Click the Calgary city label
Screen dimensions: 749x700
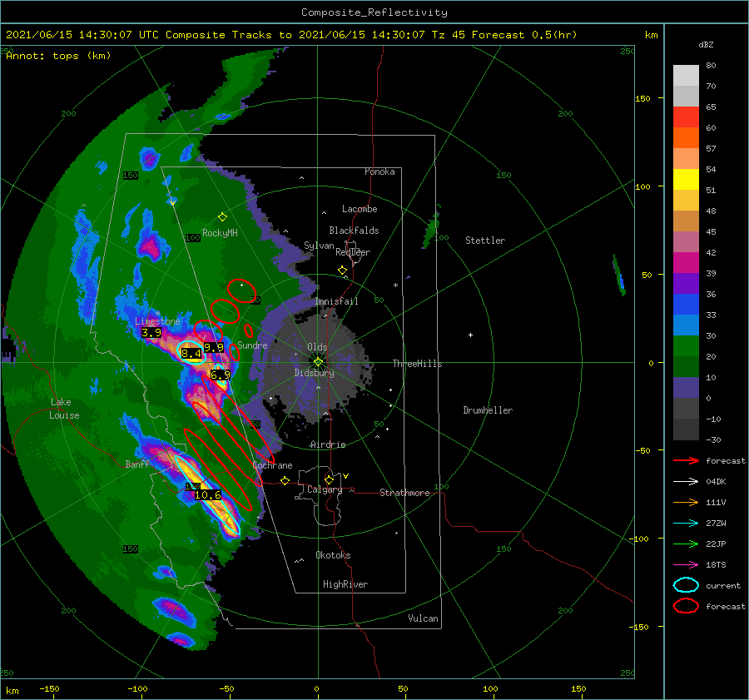coord(325,489)
